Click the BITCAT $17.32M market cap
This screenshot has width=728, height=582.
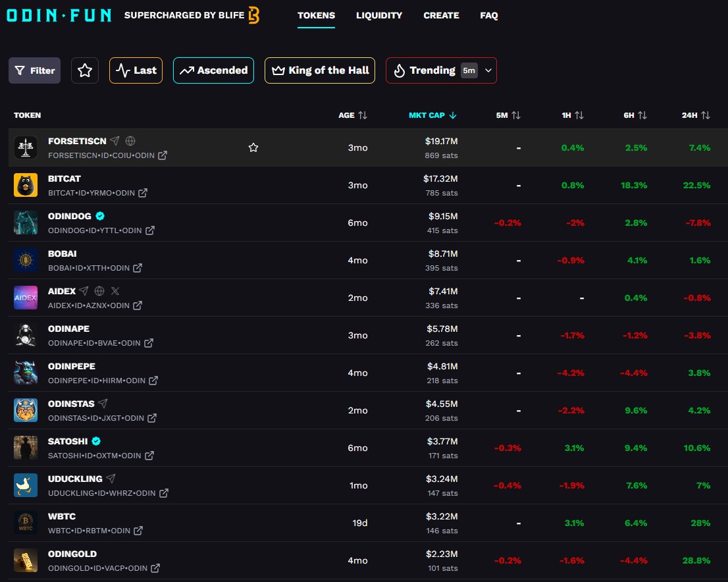[x=440, y=178]
